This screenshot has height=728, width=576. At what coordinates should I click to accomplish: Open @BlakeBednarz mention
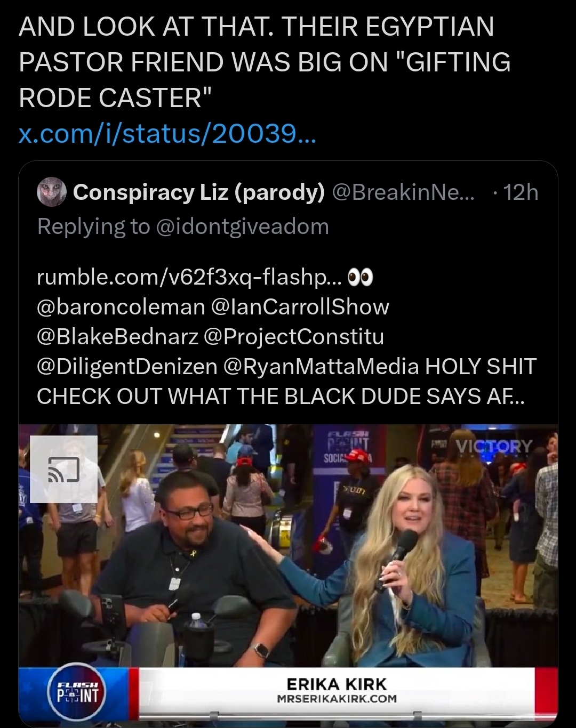(x=118, y=337)
